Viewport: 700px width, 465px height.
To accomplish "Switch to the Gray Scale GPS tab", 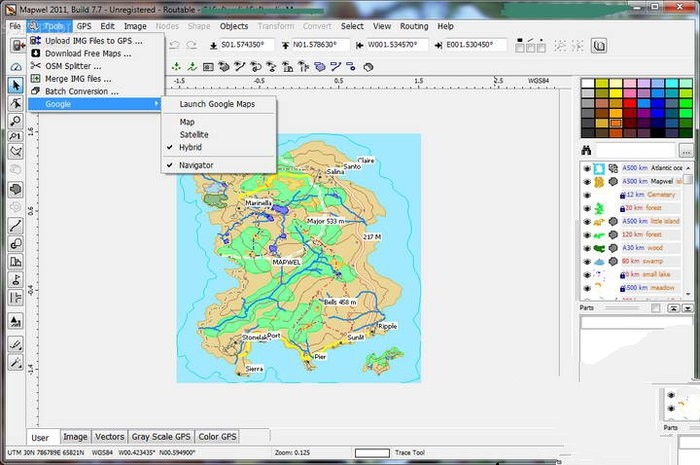I will pos(161,436).
